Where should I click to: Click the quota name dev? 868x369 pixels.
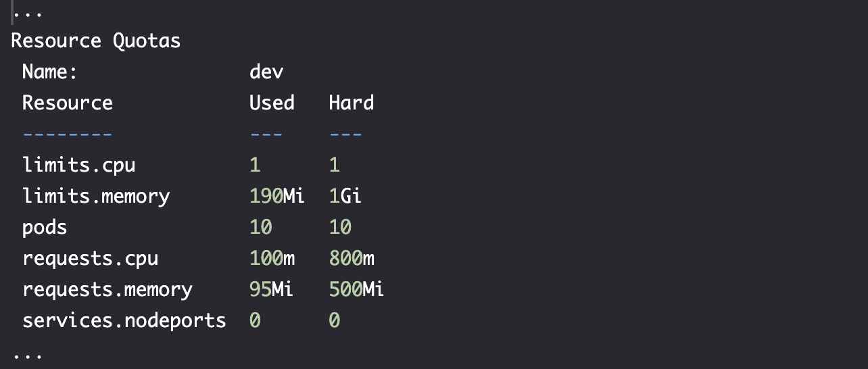click(x=266, y=72)
